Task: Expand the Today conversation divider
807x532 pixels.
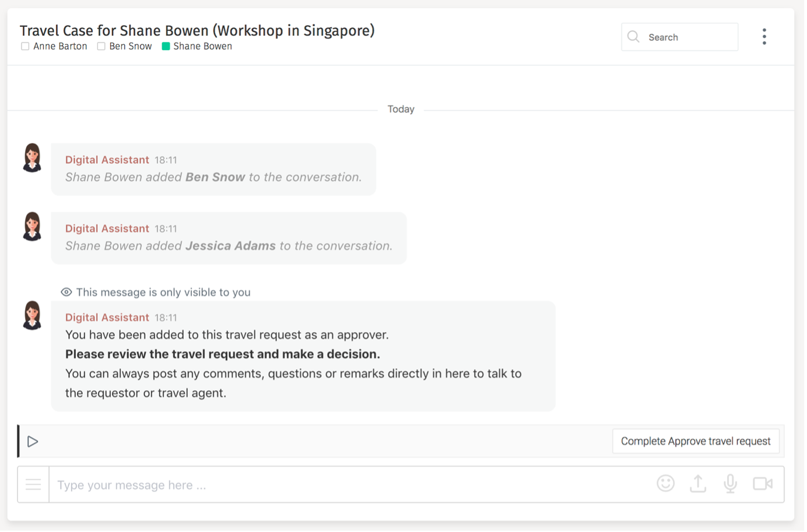Action: coord(401,108)
